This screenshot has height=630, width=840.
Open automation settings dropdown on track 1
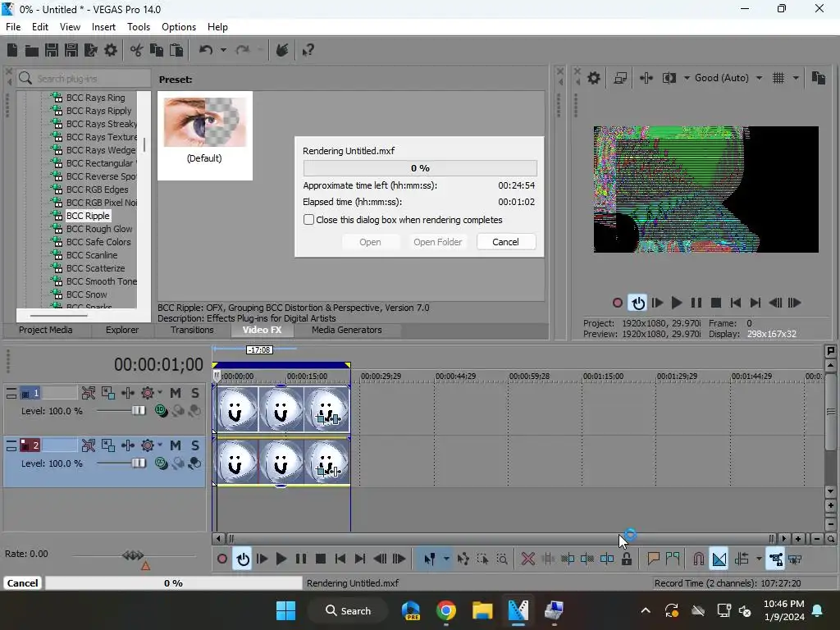tap(160, 393)
